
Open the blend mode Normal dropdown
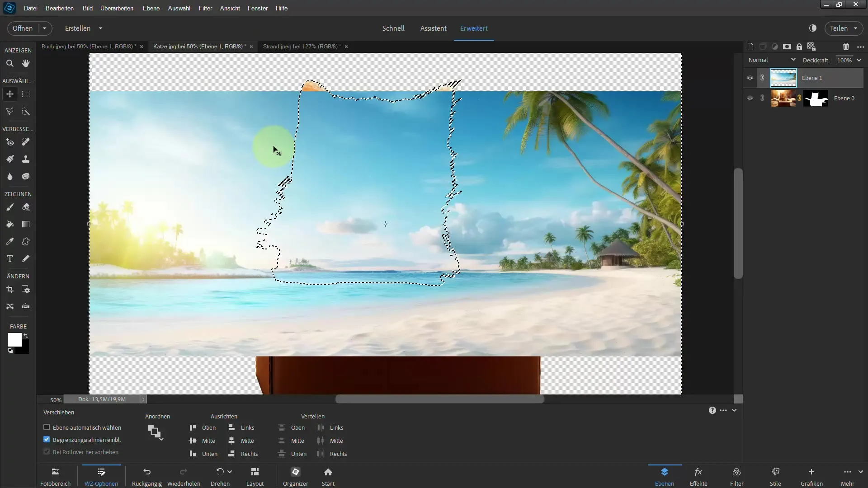point(772,60)
